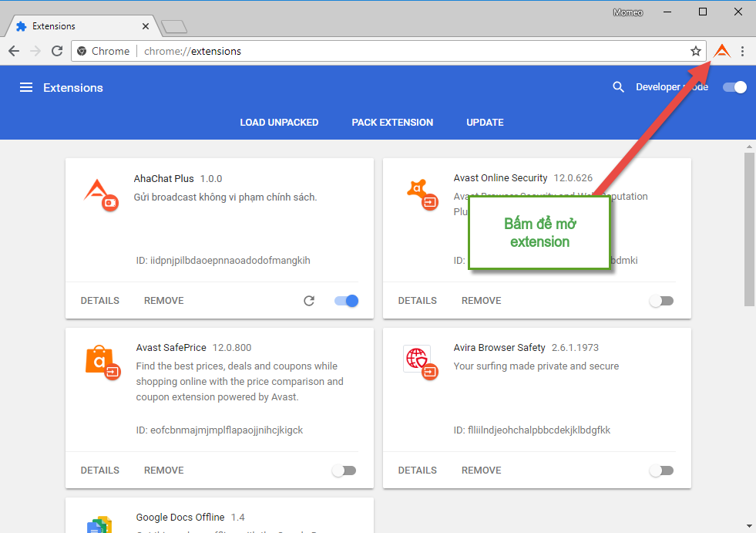The width and height of the screenshot is (756, 533).
Task: Enable Avast SafePrice toggle
Action: point(344,471)
